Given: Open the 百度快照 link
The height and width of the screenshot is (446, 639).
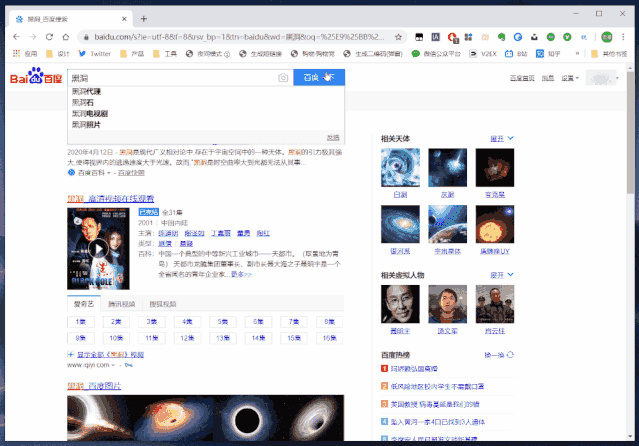Looking at the screenshot, I should click(131, 173).
